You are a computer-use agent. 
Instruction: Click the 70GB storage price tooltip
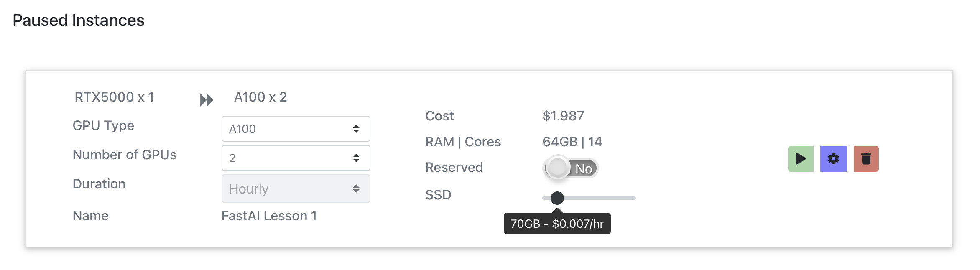point(557,224)
